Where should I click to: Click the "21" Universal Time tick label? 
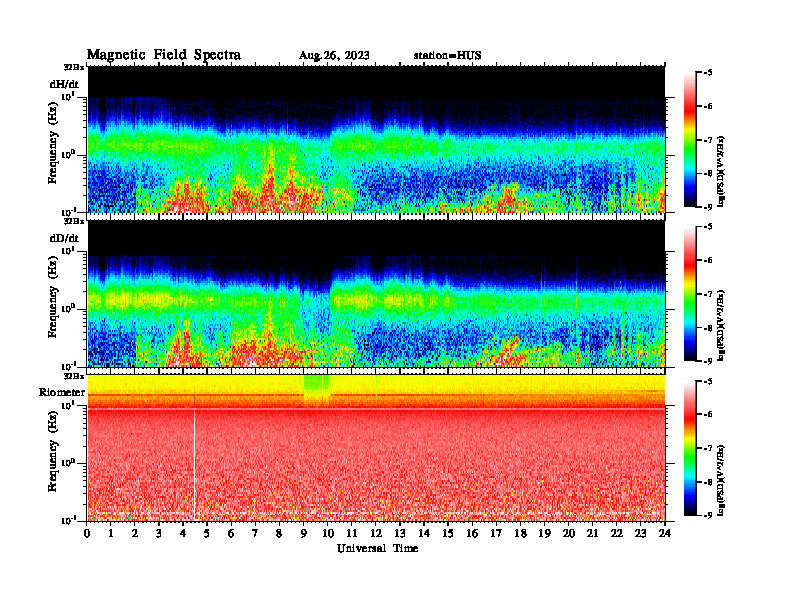592,534
